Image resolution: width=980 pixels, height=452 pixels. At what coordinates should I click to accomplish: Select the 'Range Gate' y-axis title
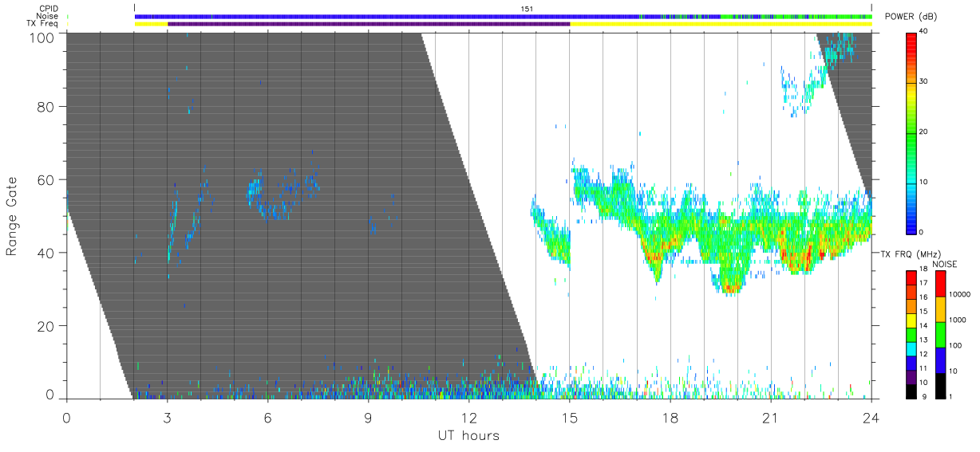[12, 217]
